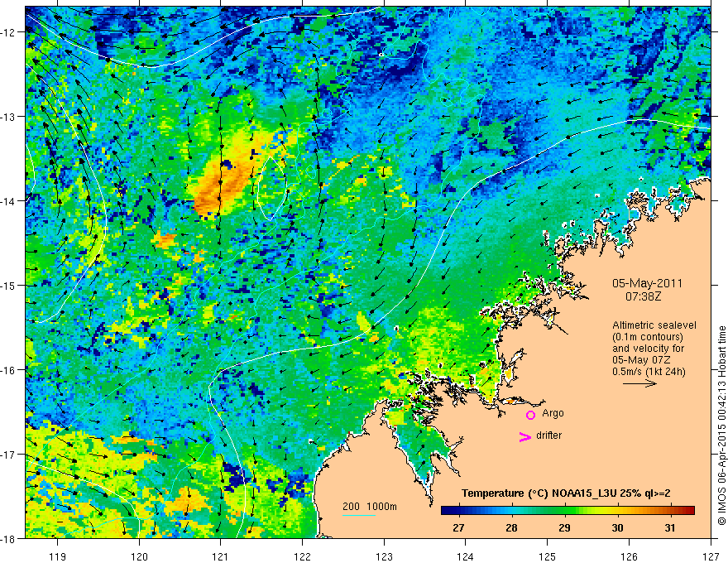The image size is (728, 563).
Task: Click the 30 value on temperature scale
Action: pyautogui.click(x=617, y=527)
